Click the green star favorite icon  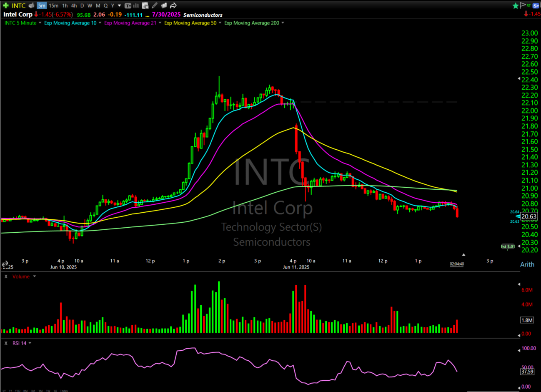click(x=516, y=5)
